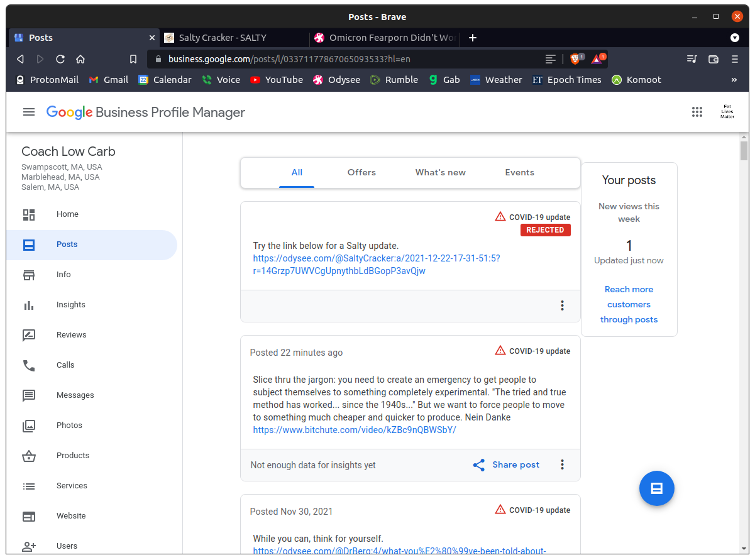Click the Posted Nov 30, 2021 text

tap(291, 512)
